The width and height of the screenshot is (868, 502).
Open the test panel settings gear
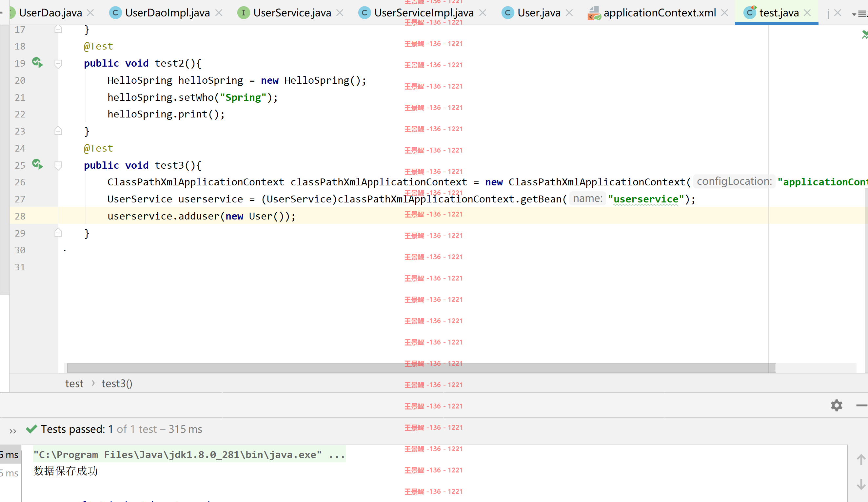836,405
